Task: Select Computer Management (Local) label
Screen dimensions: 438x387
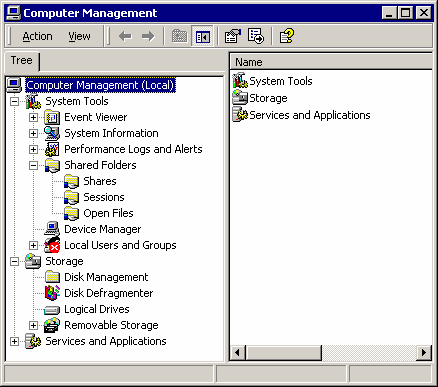Action: coord(100,85)
